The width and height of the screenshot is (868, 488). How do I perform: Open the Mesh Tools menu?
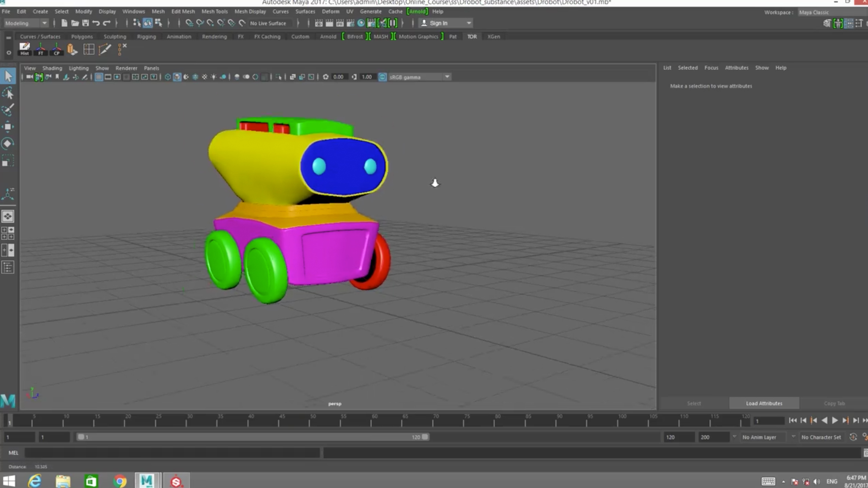214,11
